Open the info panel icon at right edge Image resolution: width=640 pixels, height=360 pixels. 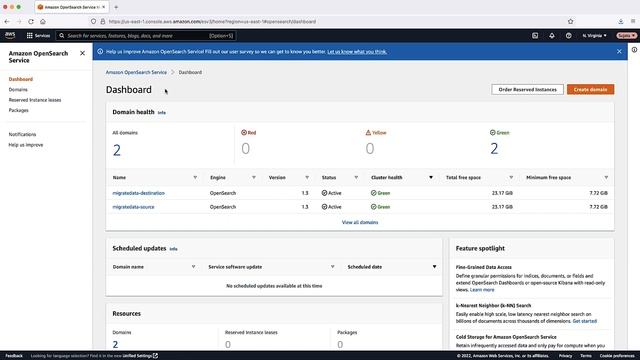[x=634, y=50]
